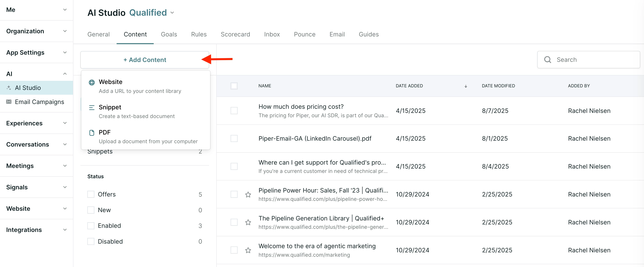Tick the Enabled status filter
The height and width of the screenshot is (267, 644).
[91, 226]
